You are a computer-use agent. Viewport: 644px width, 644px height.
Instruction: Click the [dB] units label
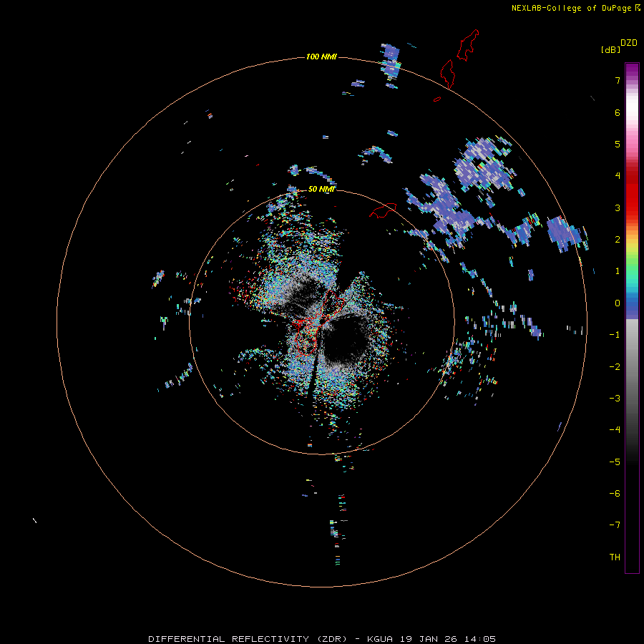pos(610,50)
